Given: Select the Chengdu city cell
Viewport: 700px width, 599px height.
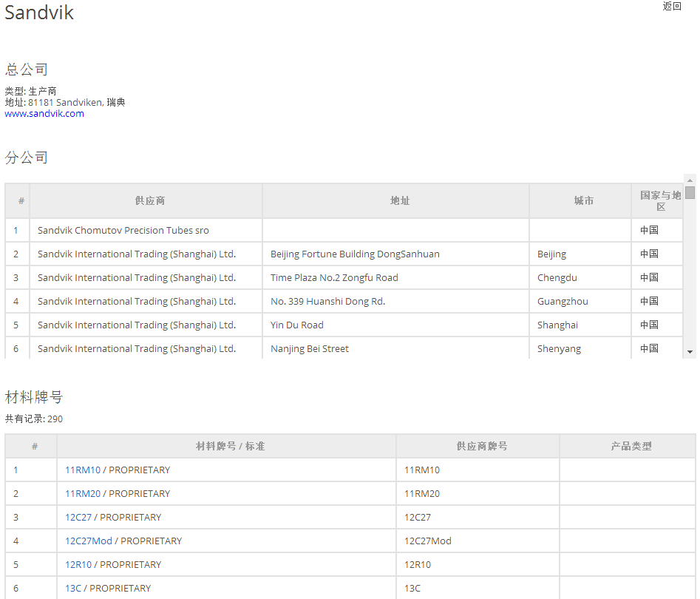Looking at the screenshot, I should click(x=557, y=277).
